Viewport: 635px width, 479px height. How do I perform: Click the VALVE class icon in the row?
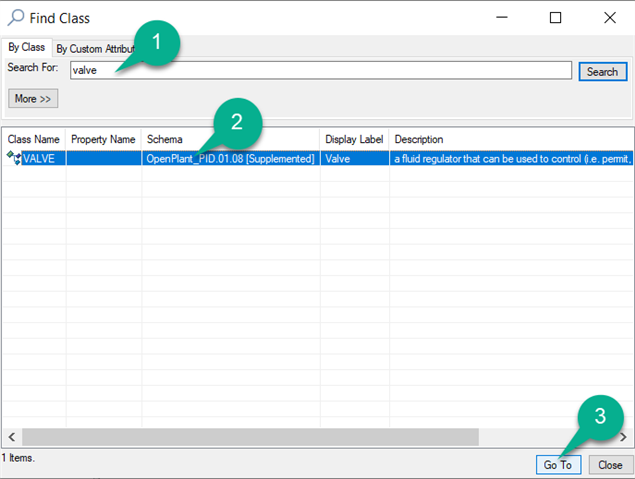pos(14,158)
